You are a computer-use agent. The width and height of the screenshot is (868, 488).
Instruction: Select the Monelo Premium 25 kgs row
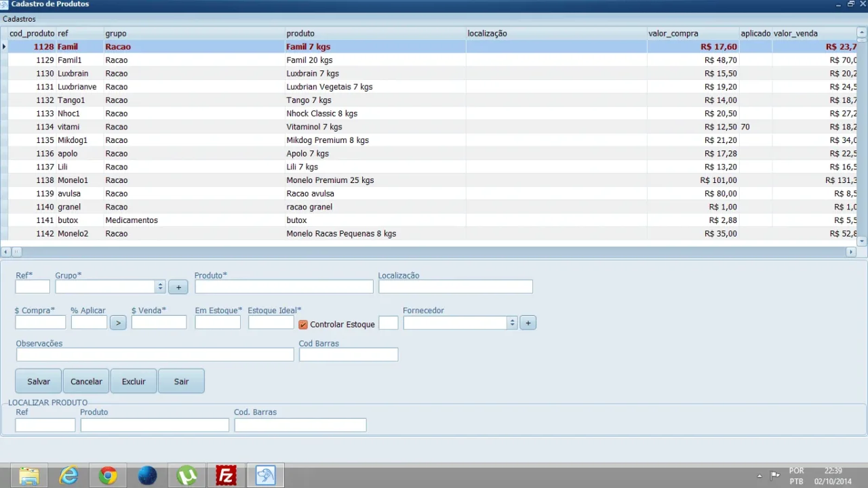(x=433, y=180)
